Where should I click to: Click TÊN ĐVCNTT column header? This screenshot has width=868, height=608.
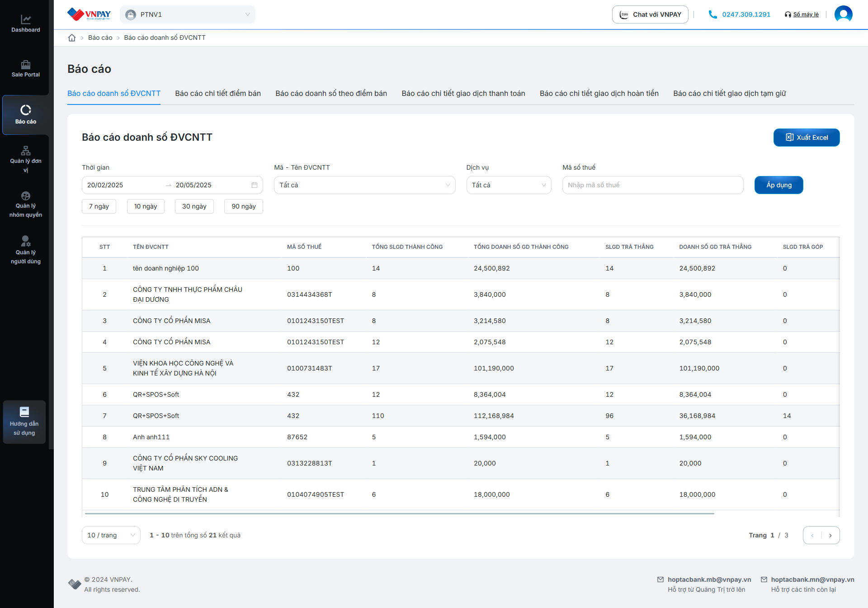(151, 247)
